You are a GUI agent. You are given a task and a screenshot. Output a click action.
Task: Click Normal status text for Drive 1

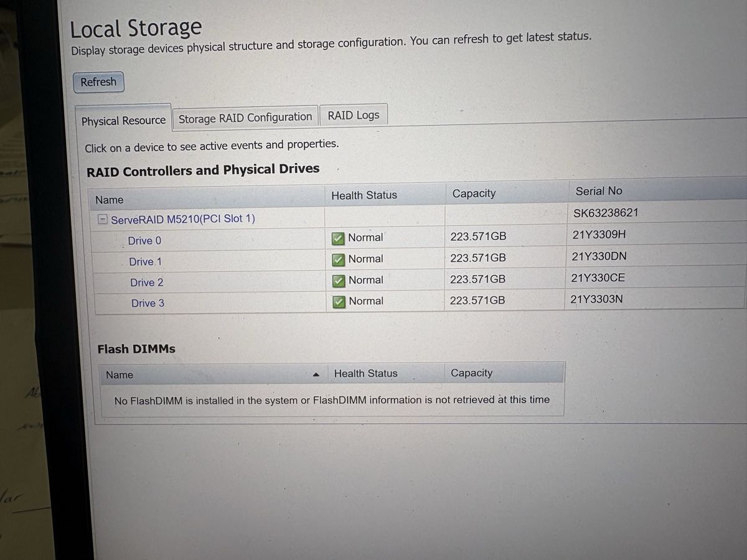pyautogui.click(x=366, y=259)
